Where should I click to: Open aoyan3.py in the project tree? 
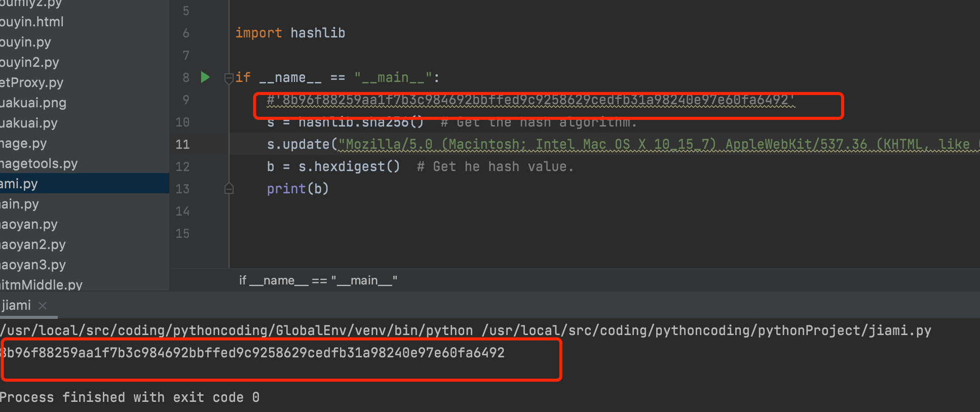33,265
